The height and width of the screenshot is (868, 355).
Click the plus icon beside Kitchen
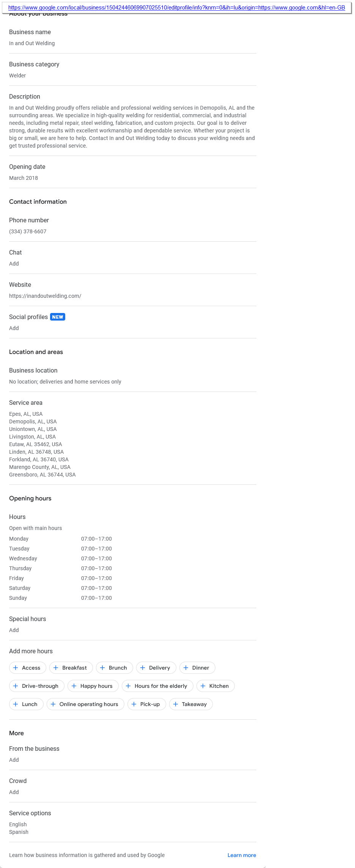coord(203,686)
